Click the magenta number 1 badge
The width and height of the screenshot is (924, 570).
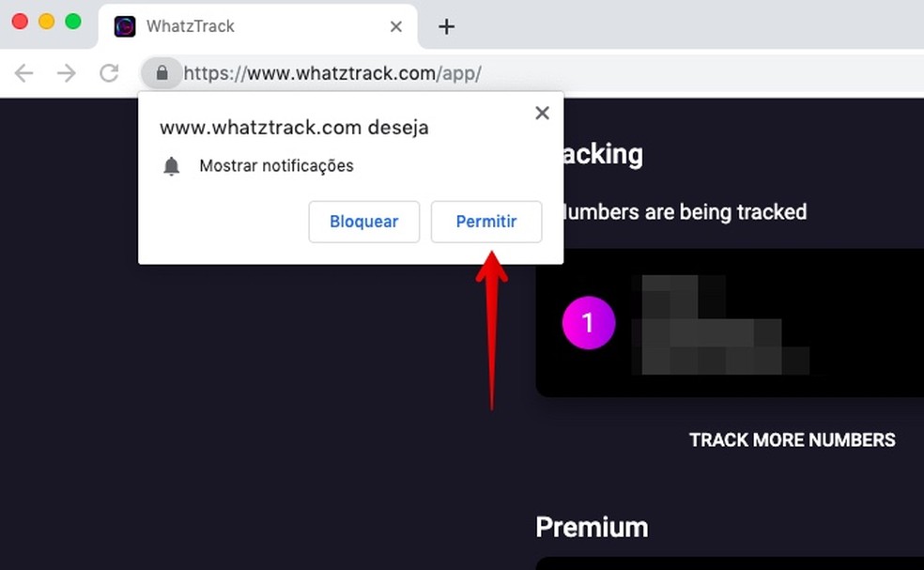[x=589, y=322]
